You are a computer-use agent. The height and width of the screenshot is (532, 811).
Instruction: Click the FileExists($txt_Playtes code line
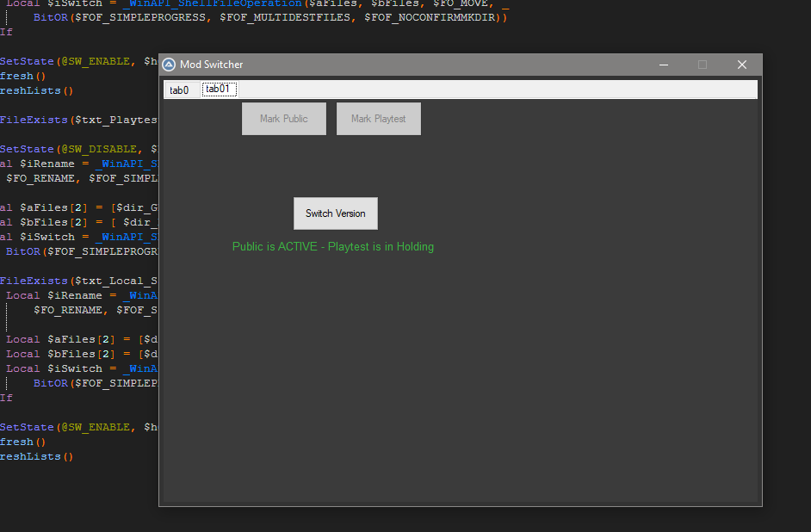click(78, 120)
